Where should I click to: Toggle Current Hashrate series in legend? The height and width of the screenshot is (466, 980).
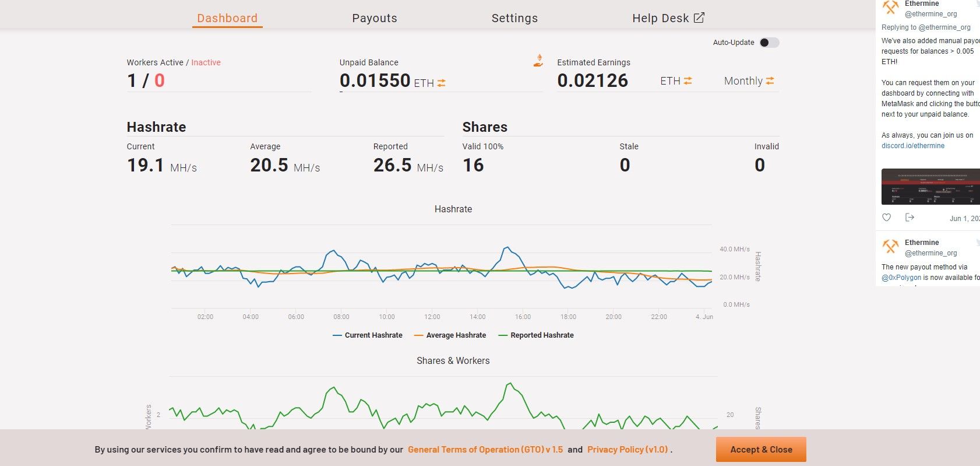tap(368, 335)
